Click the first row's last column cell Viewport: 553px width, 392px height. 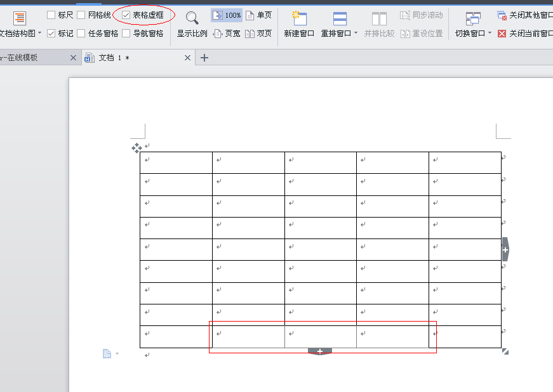pyautogui.click(x=465, y=163)
